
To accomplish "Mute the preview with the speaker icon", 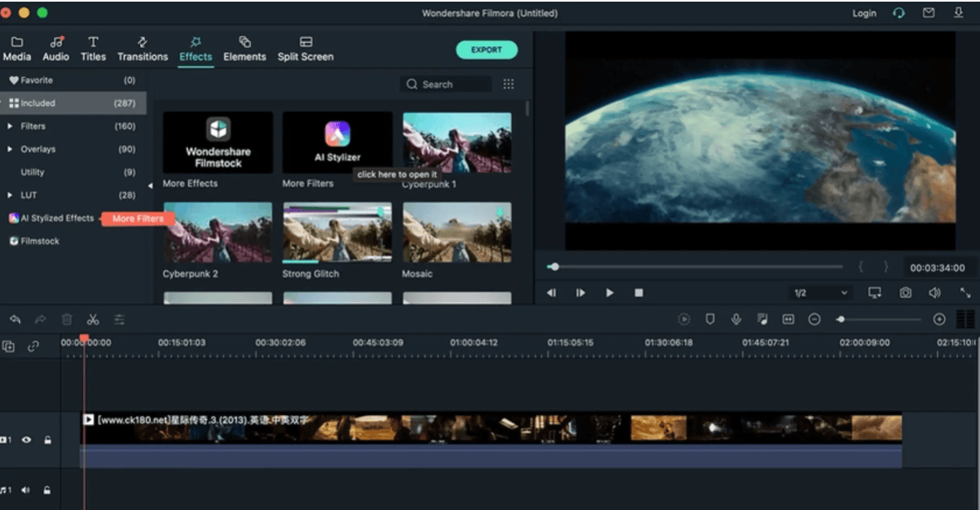I will pyautogui.click(x=933, y=292).
